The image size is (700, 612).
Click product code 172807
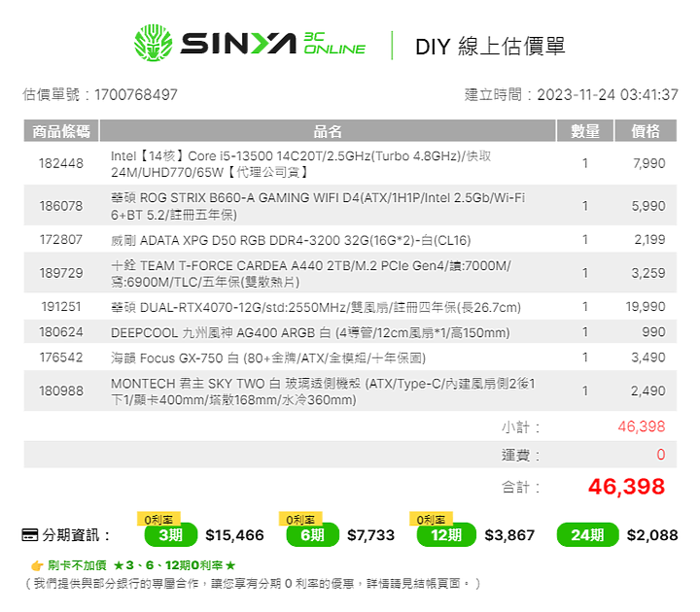tap(61, 240)
